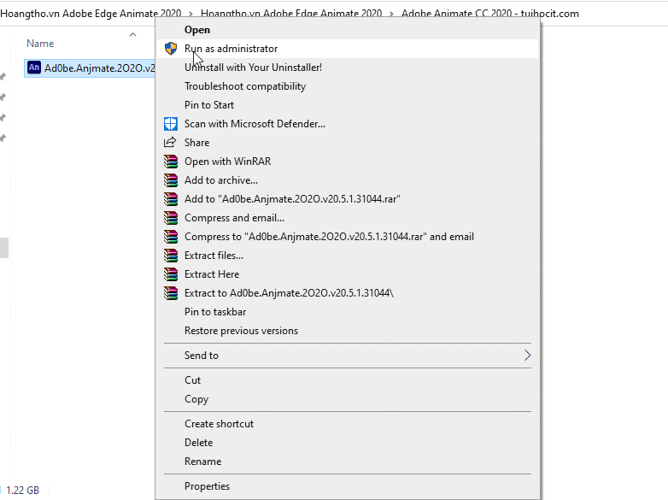Choose Pin to Start
The image size is (668, 500).
[x=348, y=105]
